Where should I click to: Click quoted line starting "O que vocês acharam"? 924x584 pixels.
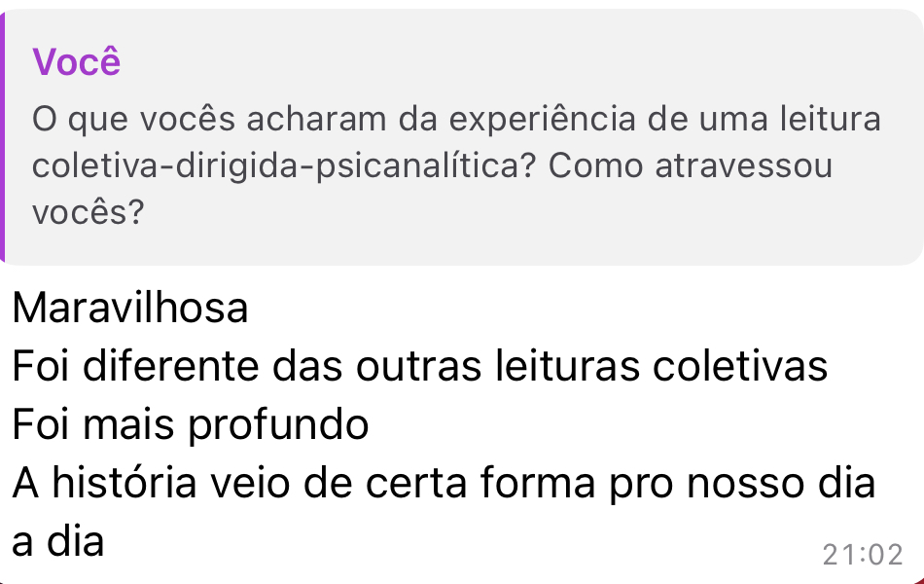457,120
